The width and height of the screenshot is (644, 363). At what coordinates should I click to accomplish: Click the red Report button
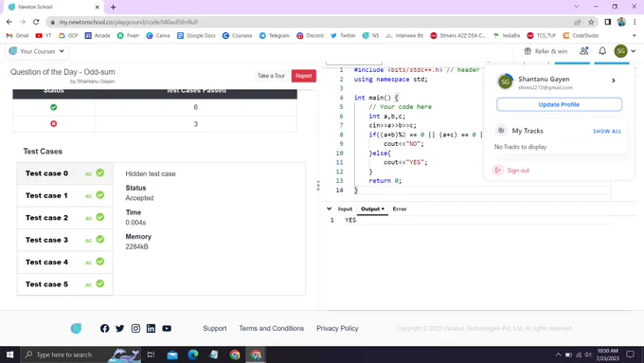coord(304,76)
